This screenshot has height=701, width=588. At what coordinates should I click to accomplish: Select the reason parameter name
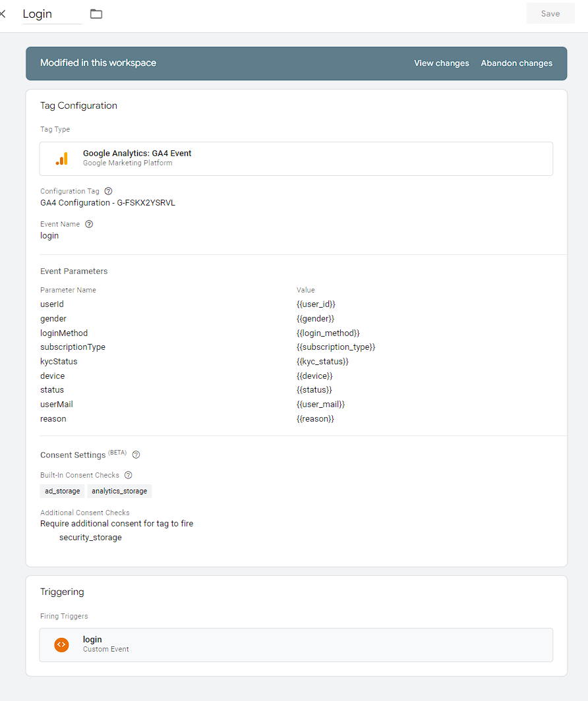pyautogui.click(x=53, y=419)
